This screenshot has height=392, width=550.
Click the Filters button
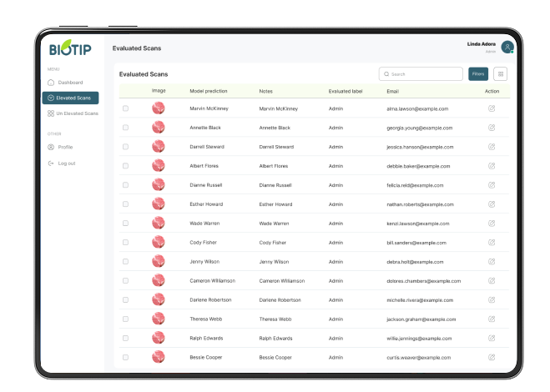pos(478,74)
